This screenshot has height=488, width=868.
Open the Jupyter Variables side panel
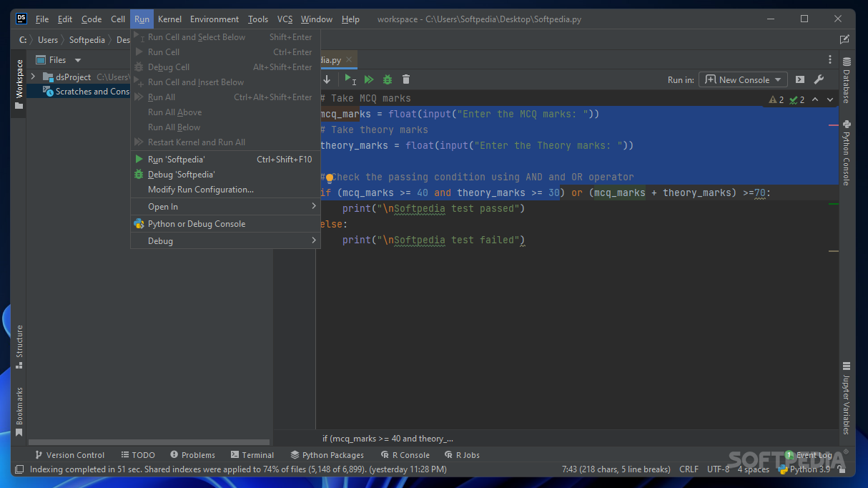847,399
